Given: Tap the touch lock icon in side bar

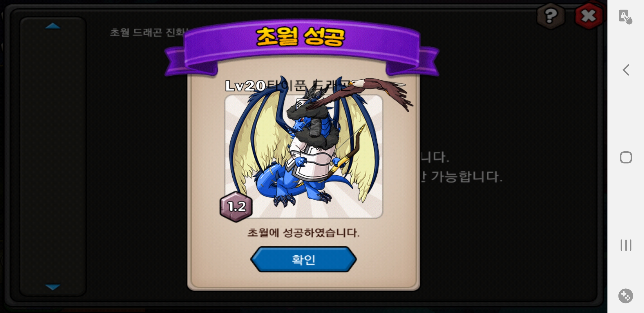Looking at the screenshot, I should tap(625, 17).
